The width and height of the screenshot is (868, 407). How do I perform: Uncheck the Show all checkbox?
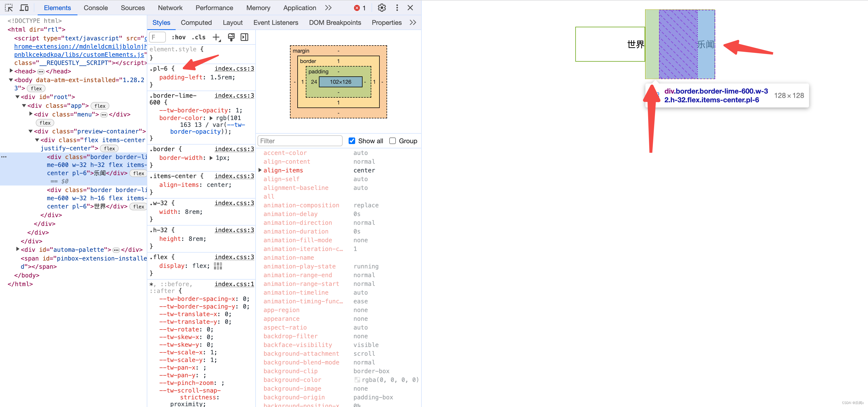[352, 141]
